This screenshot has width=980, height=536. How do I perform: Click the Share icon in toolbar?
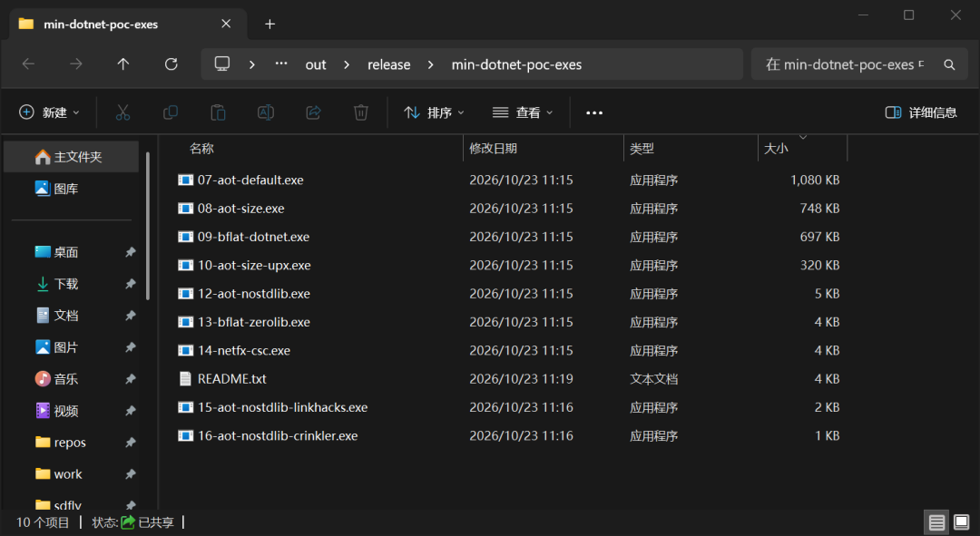[x=313, y=112]
